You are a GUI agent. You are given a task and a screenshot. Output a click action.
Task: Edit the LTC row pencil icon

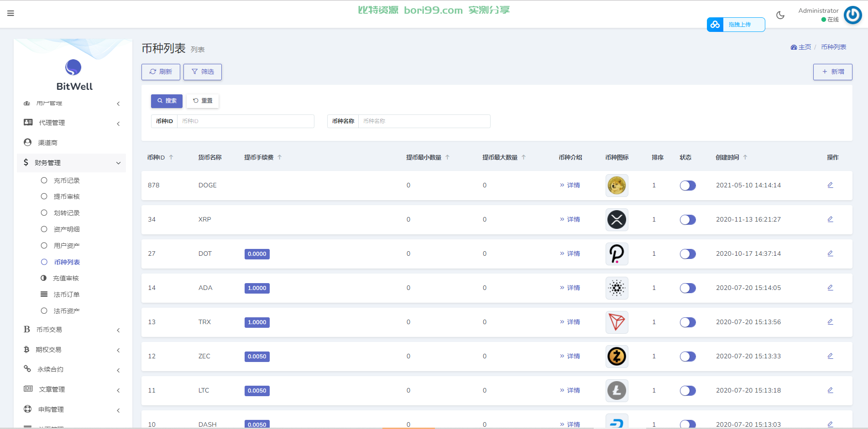[830, 390]
